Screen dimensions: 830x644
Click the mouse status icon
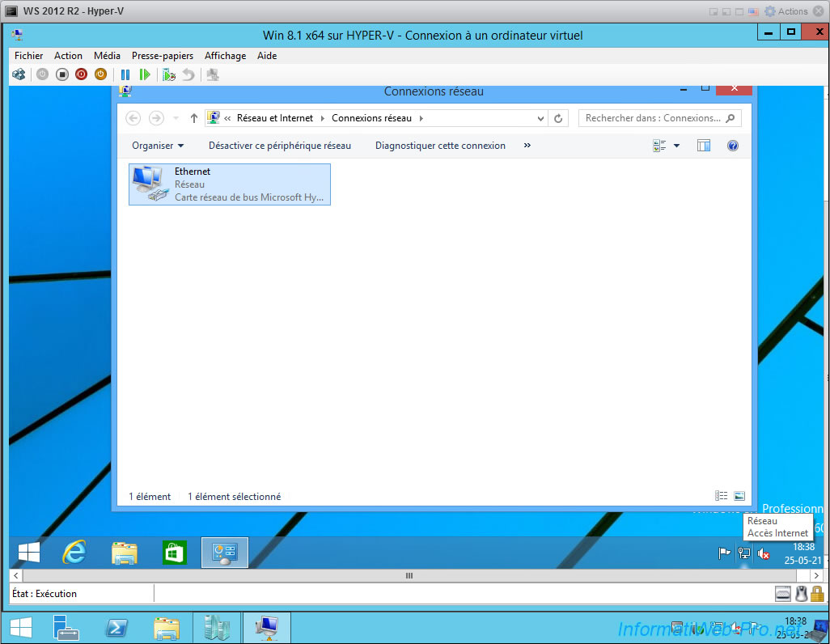802,594
